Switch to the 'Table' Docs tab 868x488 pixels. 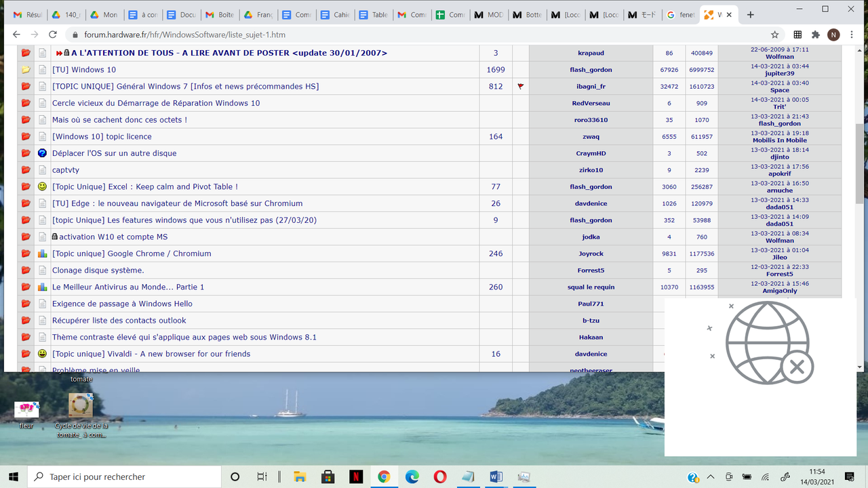pyautogui.click(x=373, y=14)
